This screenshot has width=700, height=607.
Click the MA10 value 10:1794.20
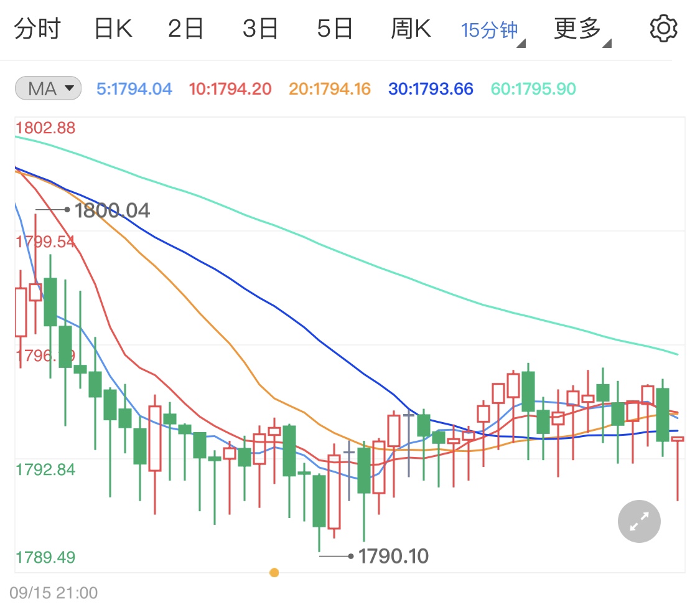pos(230,89)
